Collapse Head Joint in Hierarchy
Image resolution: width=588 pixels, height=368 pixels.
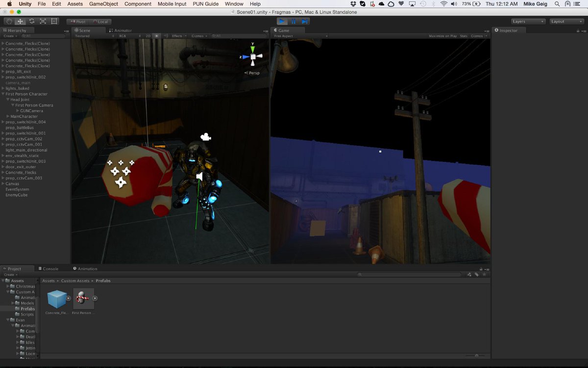click(8, 100)
